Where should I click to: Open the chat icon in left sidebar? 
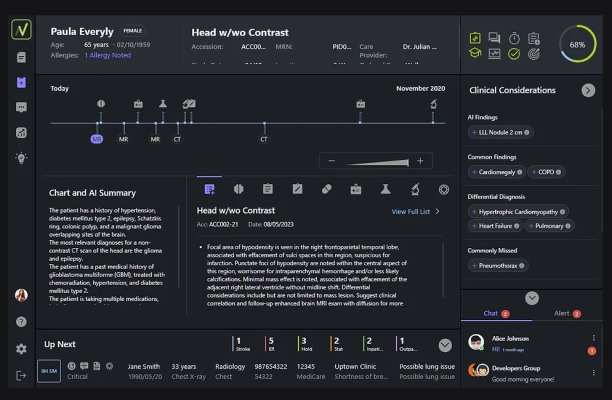point(21,107)
